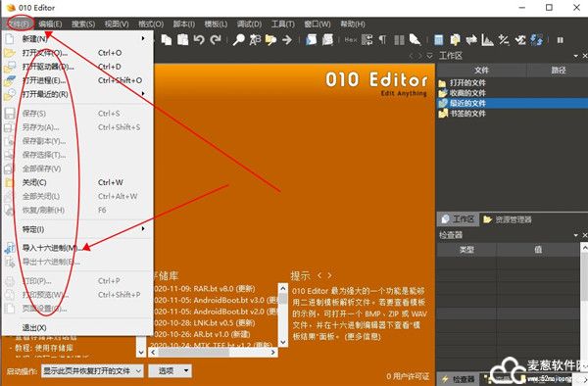Screen dimensions: 588x386
Task: Open the 窗口(W) menu
Action: point(318,24)
